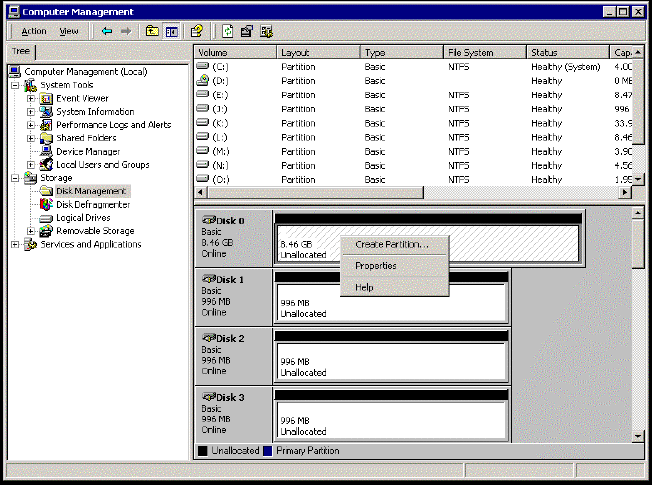Click the Up one level folder icon
Image resolution: width=652 pixels, height=485 pixels.
click(152, 31)
